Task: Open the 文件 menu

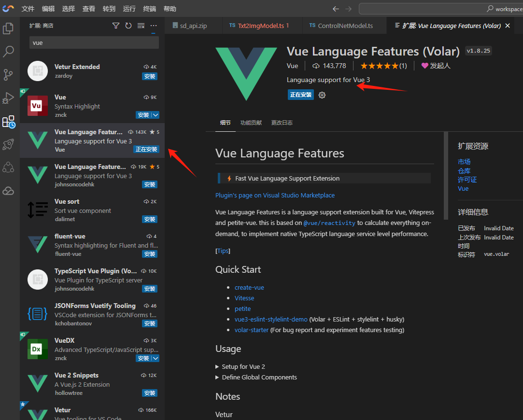Action: (x=28, y=9)
